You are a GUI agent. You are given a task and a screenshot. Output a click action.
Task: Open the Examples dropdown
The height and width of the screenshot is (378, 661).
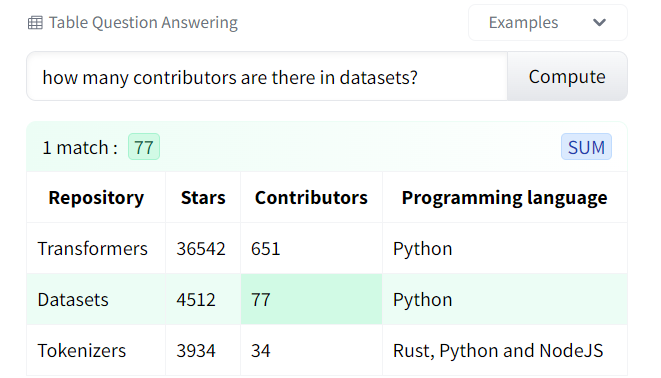pyautogui.click(x=548, y=23)
